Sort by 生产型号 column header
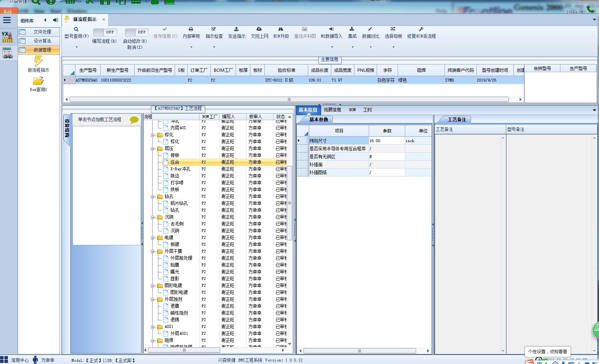The image size is (599, 364). click(88, 70)
